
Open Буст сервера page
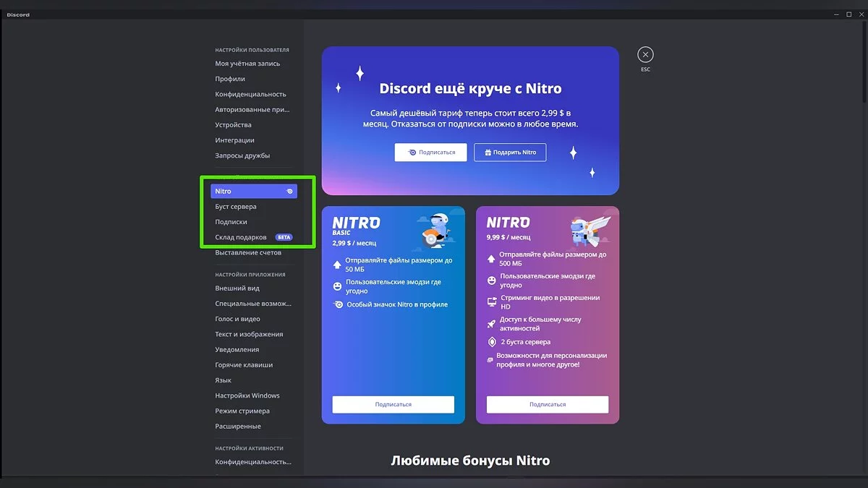(x=236, y=207)
